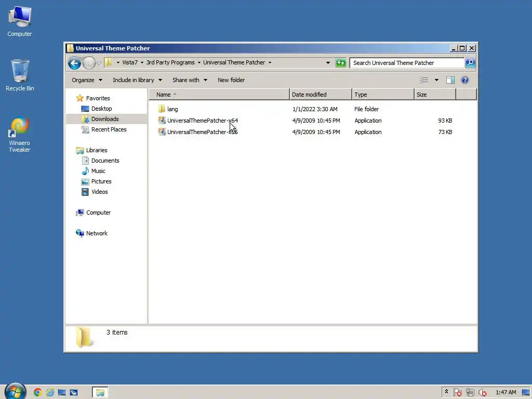
Task: Click the muted volume tray icon
Action: point(482,393)
